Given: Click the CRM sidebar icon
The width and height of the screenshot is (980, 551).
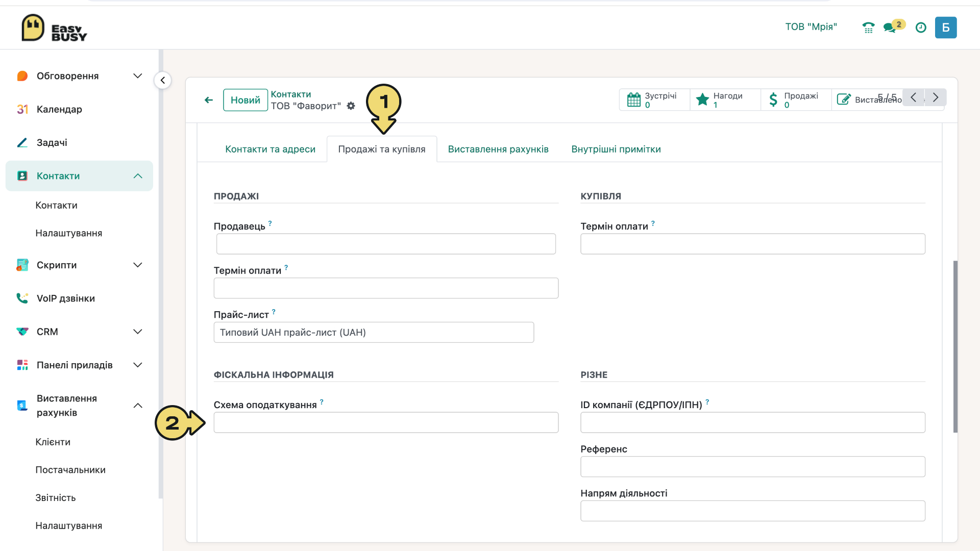Looking at the screenshot, I should click(x=22, y=332).
